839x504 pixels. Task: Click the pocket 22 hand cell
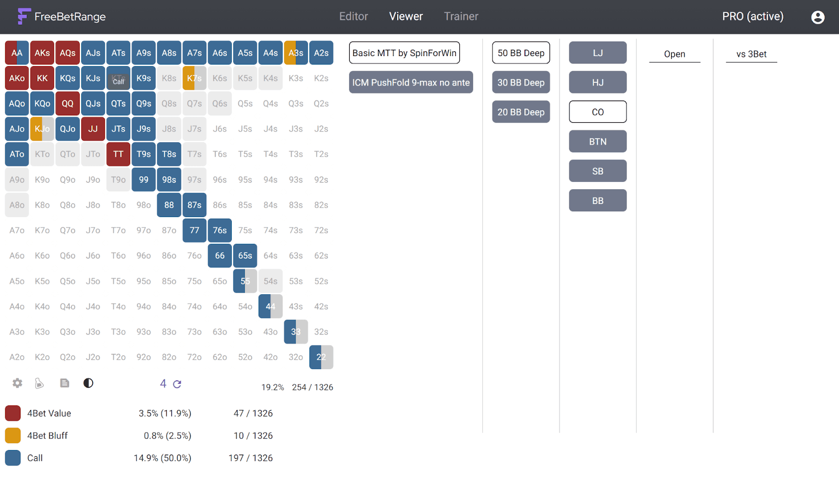321,357
